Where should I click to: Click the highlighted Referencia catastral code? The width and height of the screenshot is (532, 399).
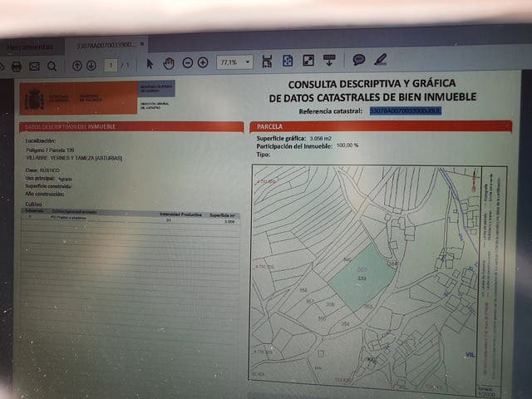(x=405, y=110)
